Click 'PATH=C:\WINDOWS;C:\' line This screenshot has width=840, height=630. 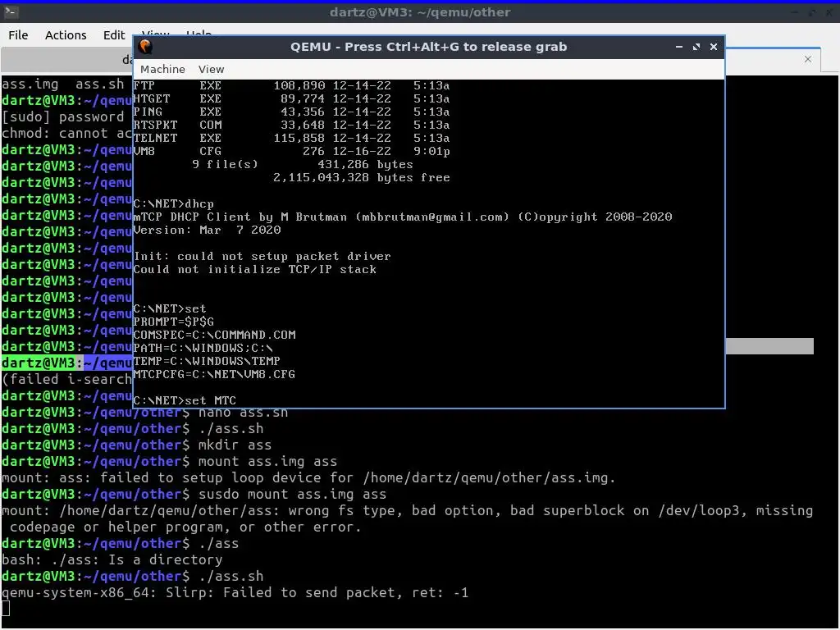(203, 348)
